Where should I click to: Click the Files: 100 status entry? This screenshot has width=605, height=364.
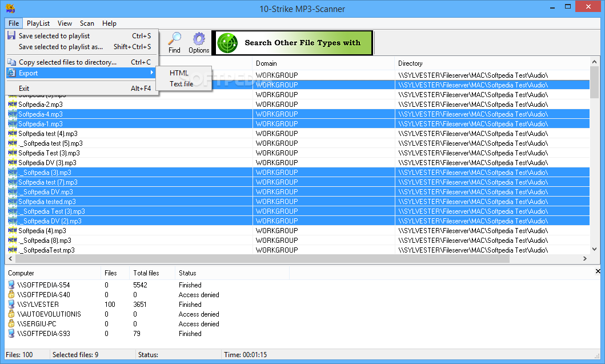coord(19,354)
